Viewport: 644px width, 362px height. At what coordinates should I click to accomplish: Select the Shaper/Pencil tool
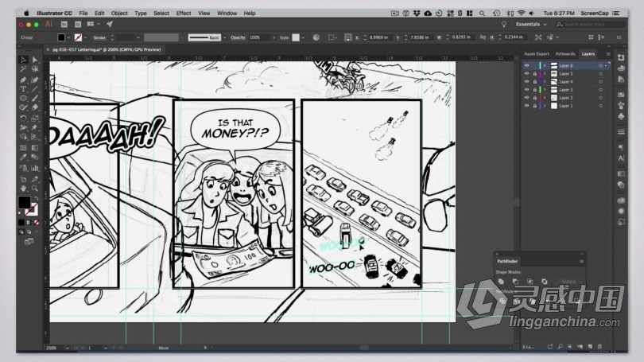[23, 107]
